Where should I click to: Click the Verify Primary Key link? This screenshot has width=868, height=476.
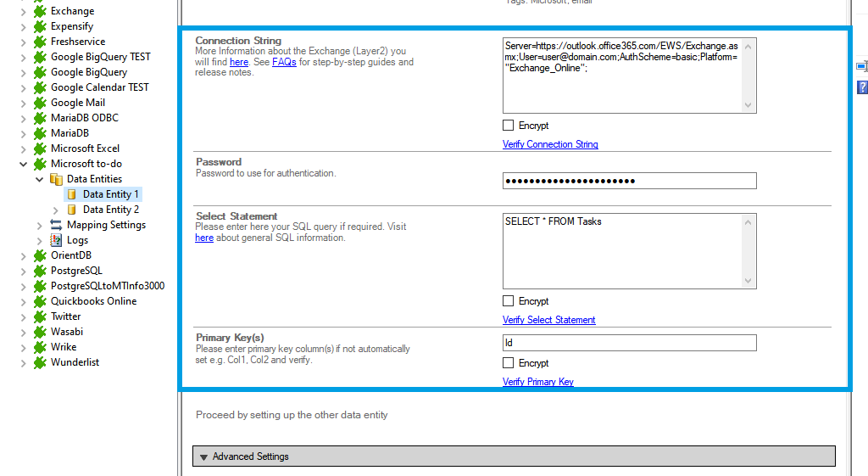[538, 382]
